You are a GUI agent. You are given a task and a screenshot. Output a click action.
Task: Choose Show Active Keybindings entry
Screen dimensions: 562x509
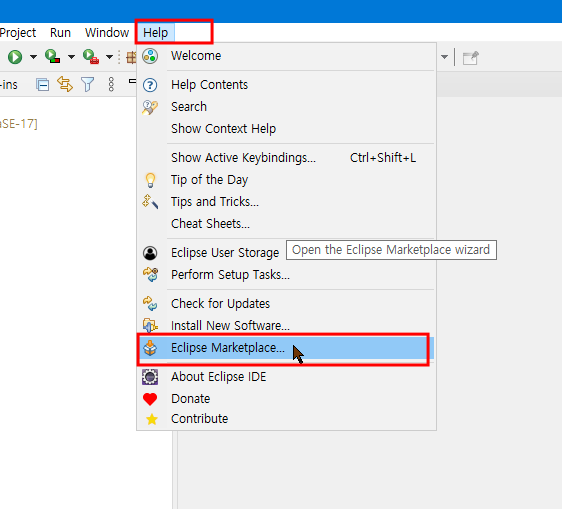(x=286, y=158)
